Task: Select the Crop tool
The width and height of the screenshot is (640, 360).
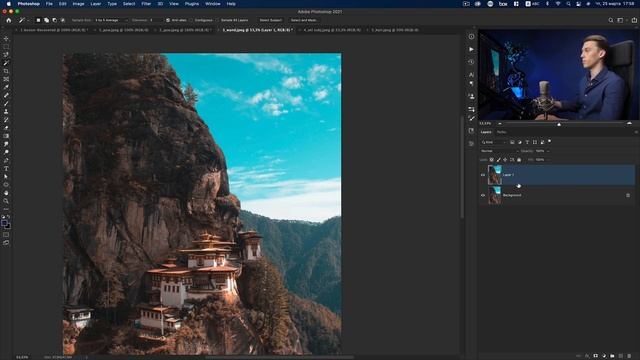Action: 6,71
